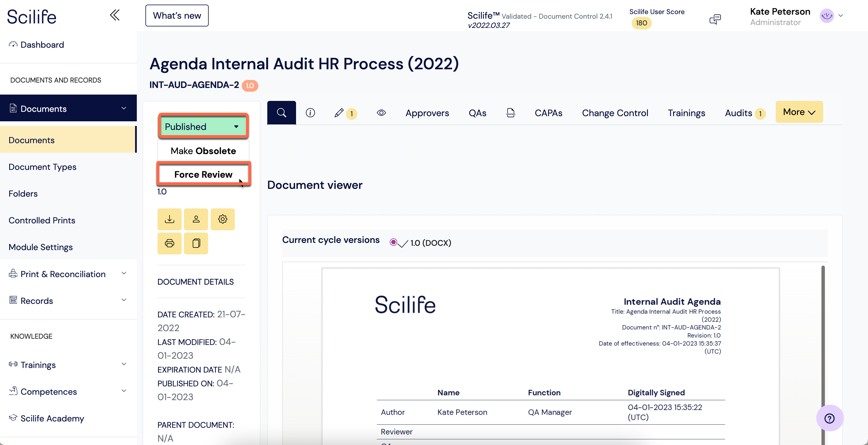Click the Scilife Academy graduation icon
The width and height of the screenshot is (868, 445).
pos(13,417)
